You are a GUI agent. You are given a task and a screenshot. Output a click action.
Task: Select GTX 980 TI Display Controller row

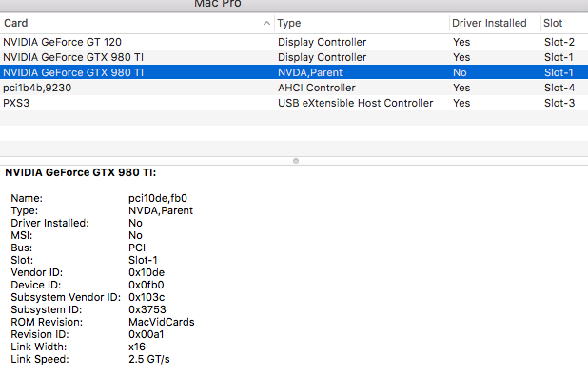tap(294, 57)
